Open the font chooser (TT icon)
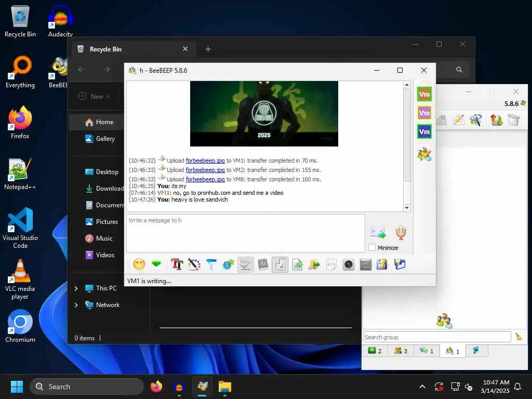This screenshot has width=532, height=399. [x=177, y=264]
